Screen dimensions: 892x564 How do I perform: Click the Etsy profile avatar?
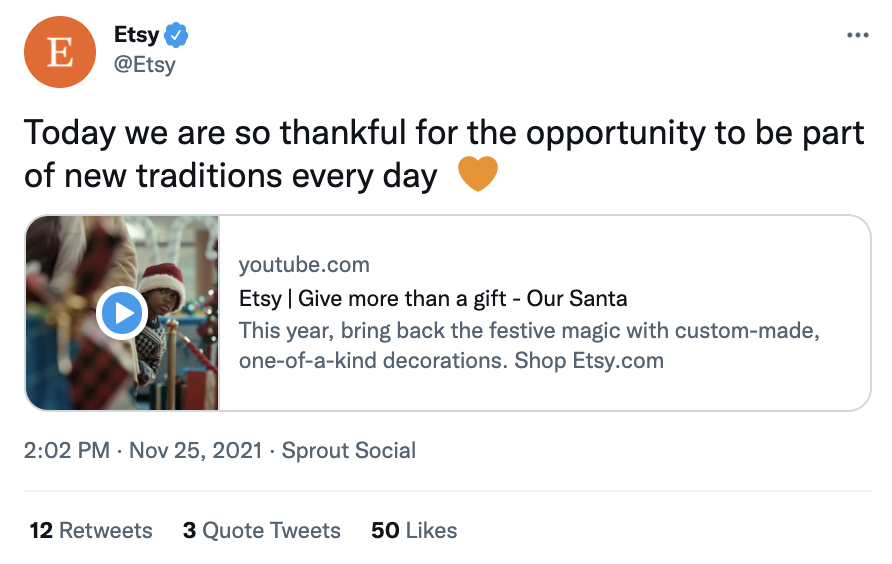point(60,52)
